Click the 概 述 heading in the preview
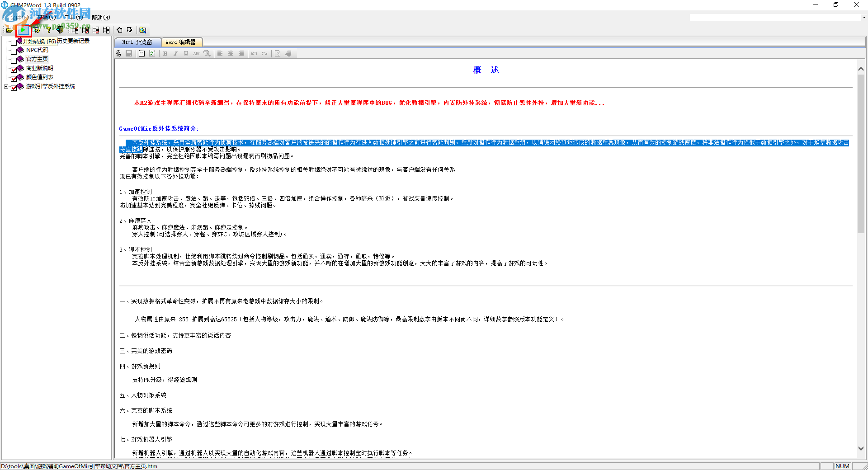 click(x=486, y=70)
